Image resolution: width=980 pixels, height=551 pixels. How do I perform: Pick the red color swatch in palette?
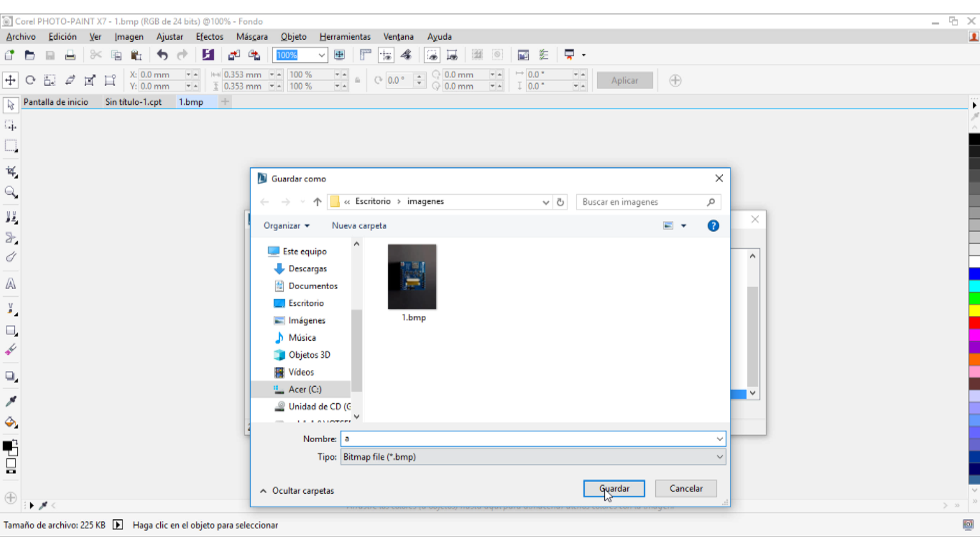(x=974, y=323)
